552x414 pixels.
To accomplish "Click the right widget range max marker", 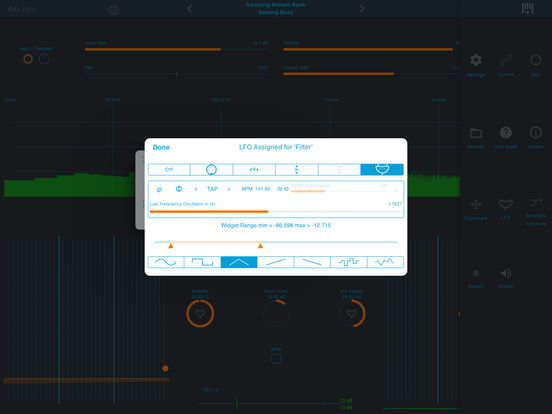I will coord(261,245).
